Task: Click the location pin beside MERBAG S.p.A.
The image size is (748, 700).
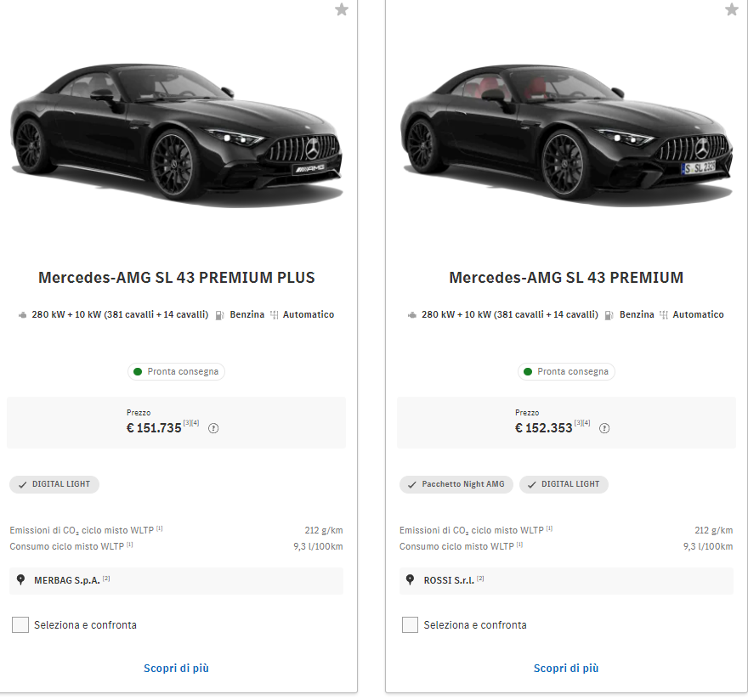Action: tap(20, 580)
